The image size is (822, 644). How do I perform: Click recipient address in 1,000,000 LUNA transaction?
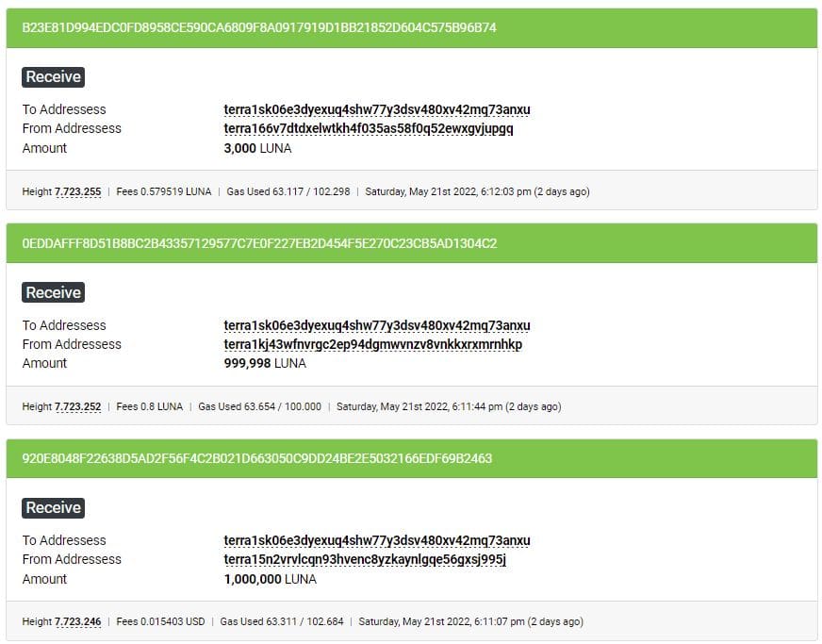pos(377,540)
